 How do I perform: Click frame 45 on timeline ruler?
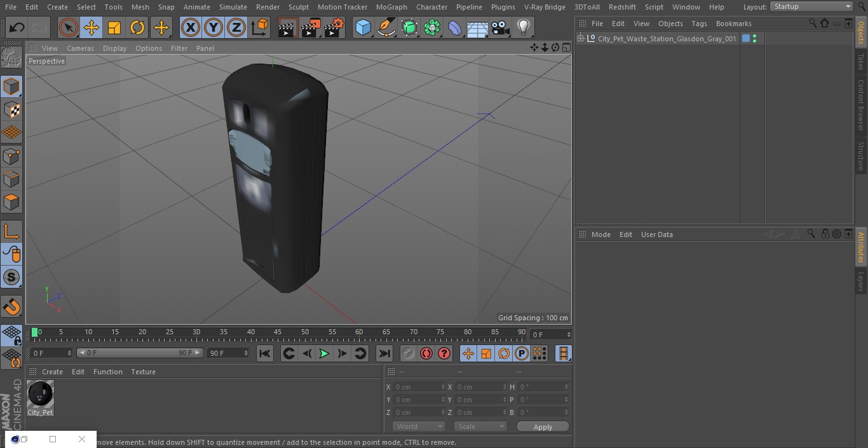278,332
